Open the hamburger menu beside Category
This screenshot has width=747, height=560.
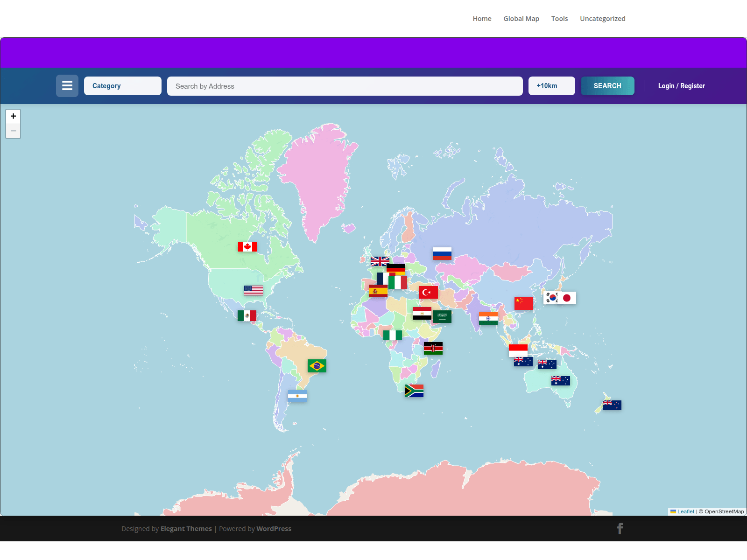[67, 86]
